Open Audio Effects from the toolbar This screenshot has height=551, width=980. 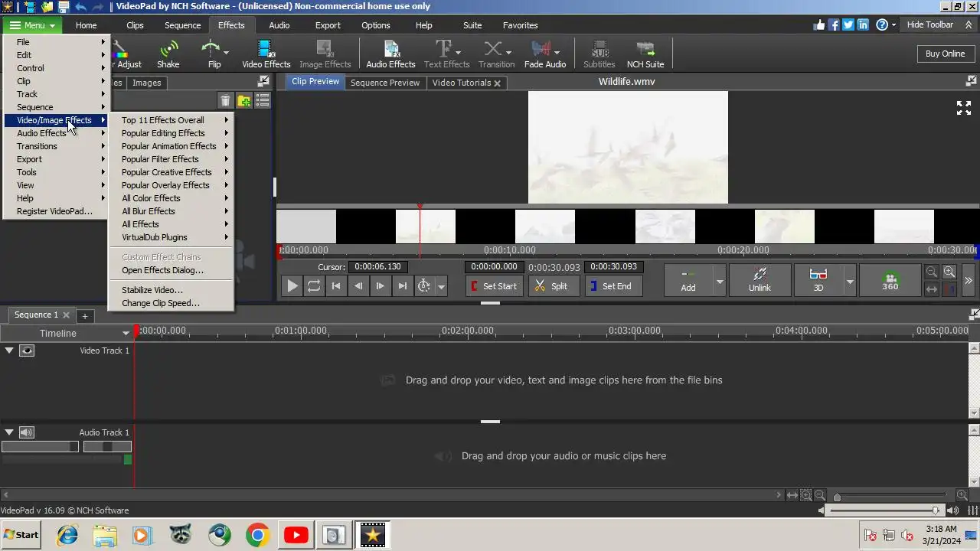pyautogui.click(x=390, y=54)
